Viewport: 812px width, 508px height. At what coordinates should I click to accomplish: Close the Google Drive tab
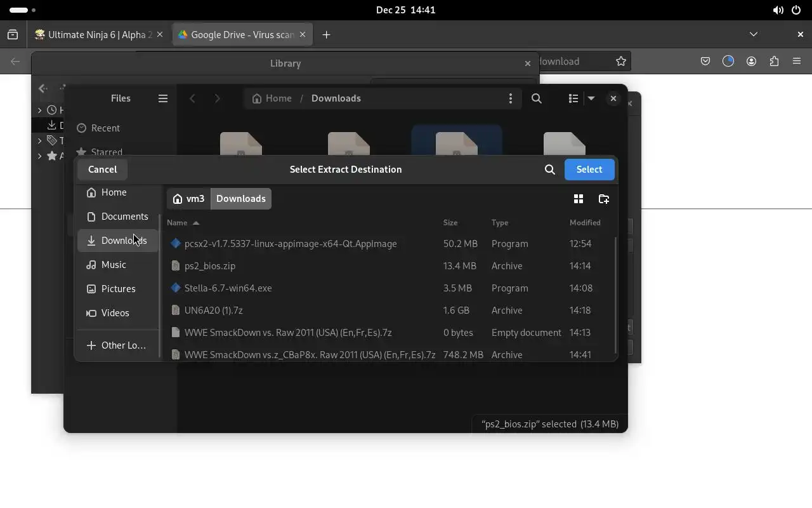tap(303, 35)
